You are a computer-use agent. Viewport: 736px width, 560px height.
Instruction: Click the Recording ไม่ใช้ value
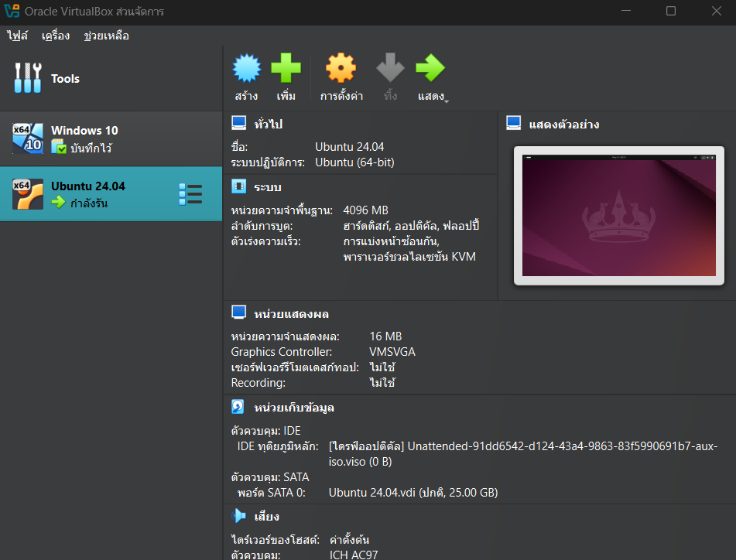tap(382, 383)
